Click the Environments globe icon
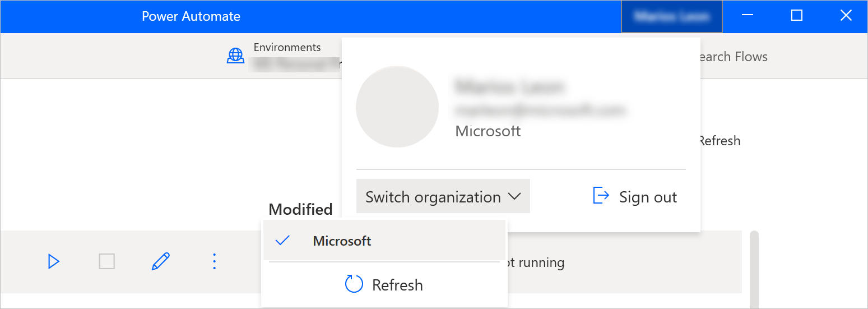The height and width of the screenshot is (309, 868). tap(235, 56)
